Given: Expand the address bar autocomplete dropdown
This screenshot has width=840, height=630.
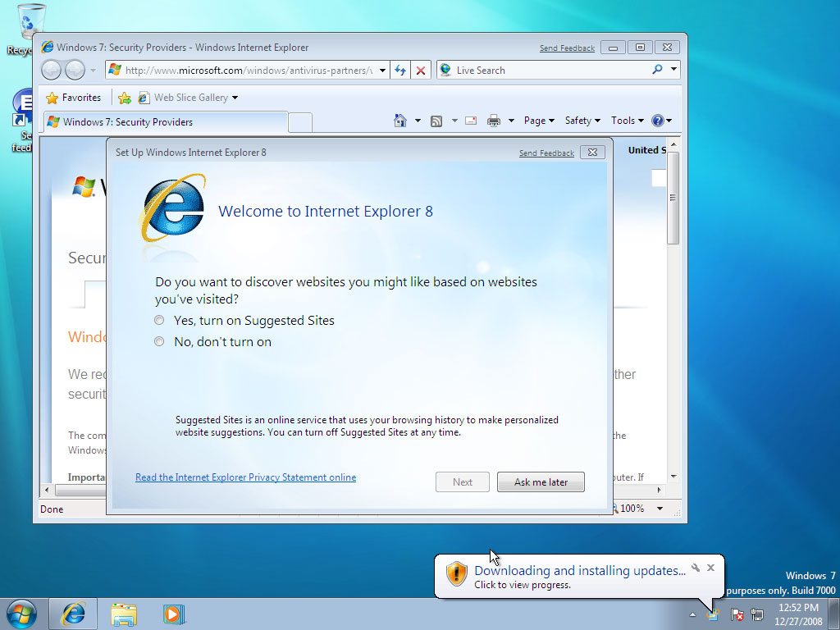Looking at the screenshot, I should [x=382, y=71].
